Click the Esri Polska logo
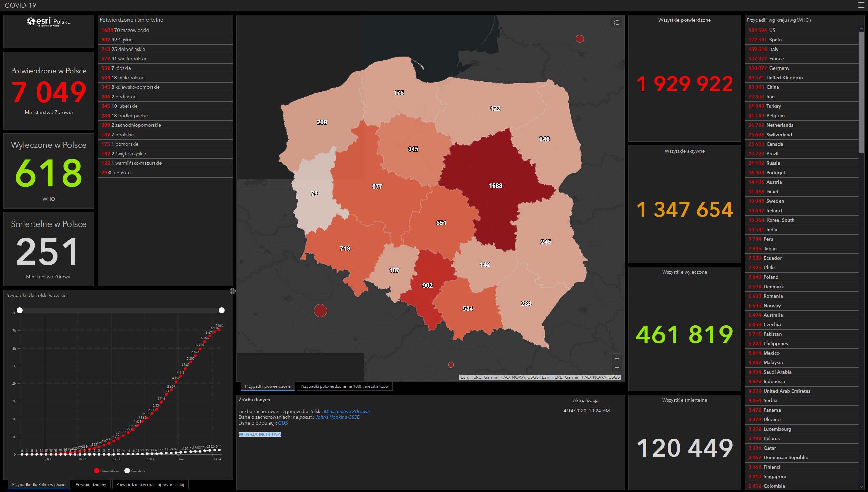This screenshot has height=492, width=868. [49, 22]
